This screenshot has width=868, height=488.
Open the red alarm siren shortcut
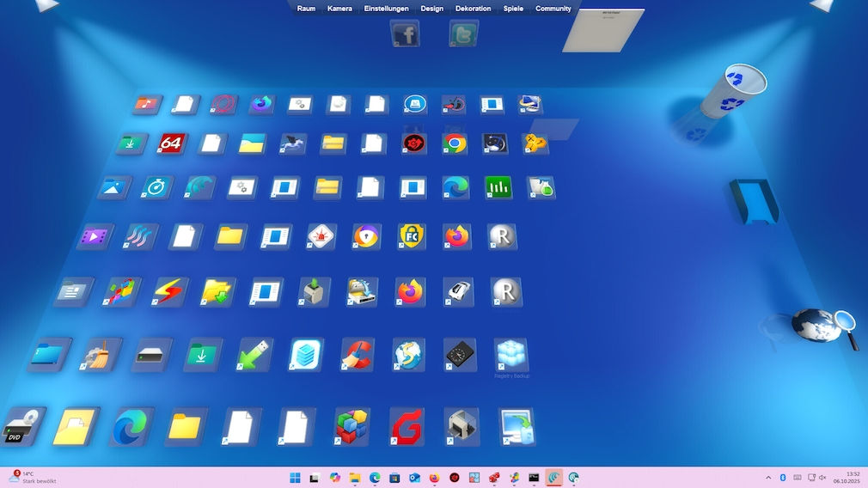click(x=321, y=237)
